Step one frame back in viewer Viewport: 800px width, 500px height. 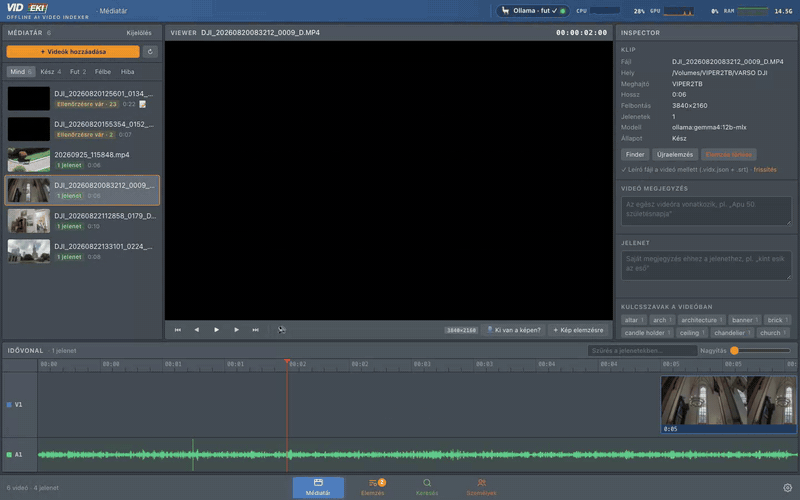click(197, 330)
